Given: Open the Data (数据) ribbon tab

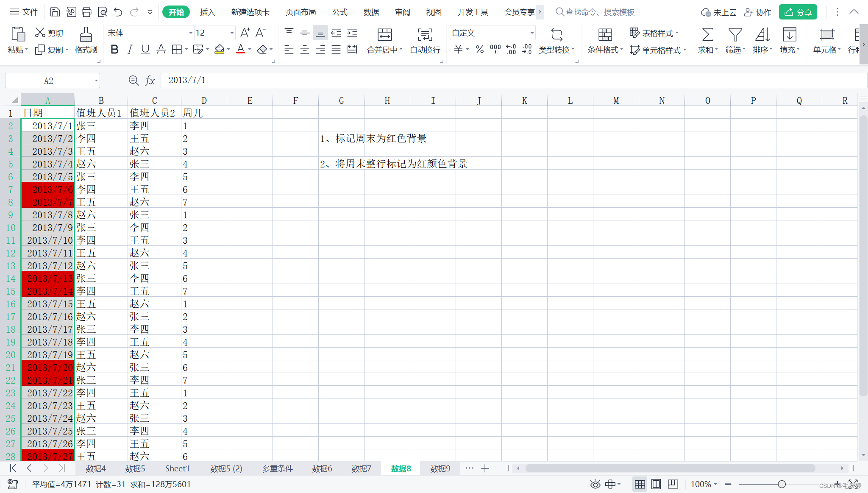Looking at the screenshot, I should (371, 12).
